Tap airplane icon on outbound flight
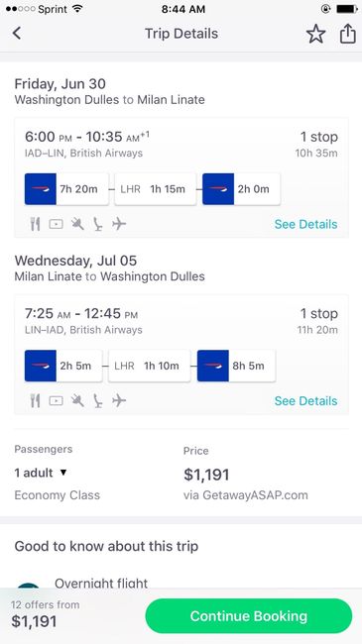Viewport: 362px width, 644px height. coord(119,224)
